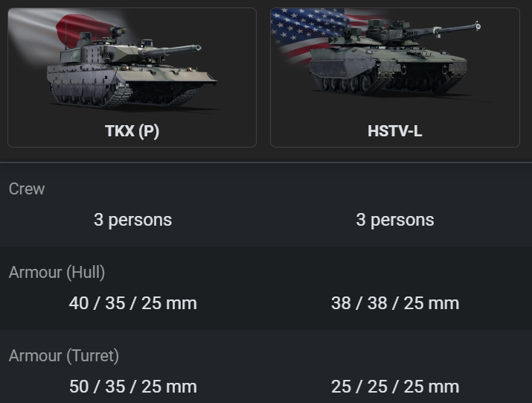532x403 pixels.
Task: Click the HSTV-L vehicle name
Action: pyautogui.click(x=395, y=131)
